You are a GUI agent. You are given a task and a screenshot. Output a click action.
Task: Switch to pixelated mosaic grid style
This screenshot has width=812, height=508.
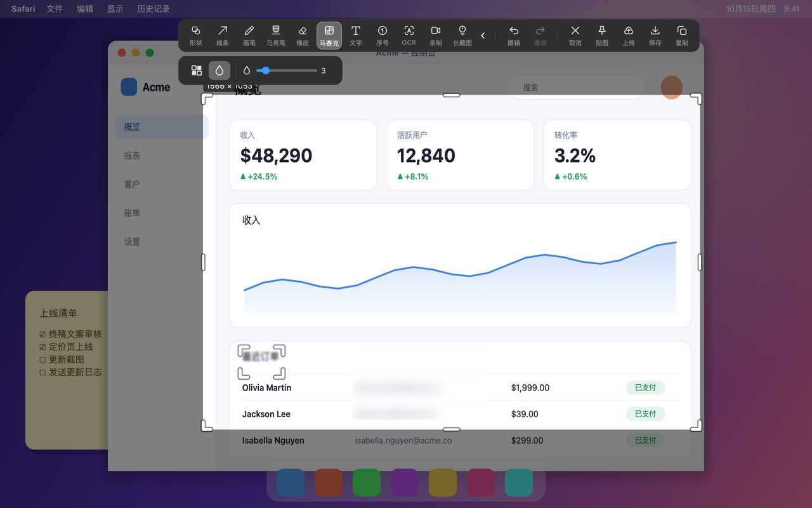click(x=197, y=70)
